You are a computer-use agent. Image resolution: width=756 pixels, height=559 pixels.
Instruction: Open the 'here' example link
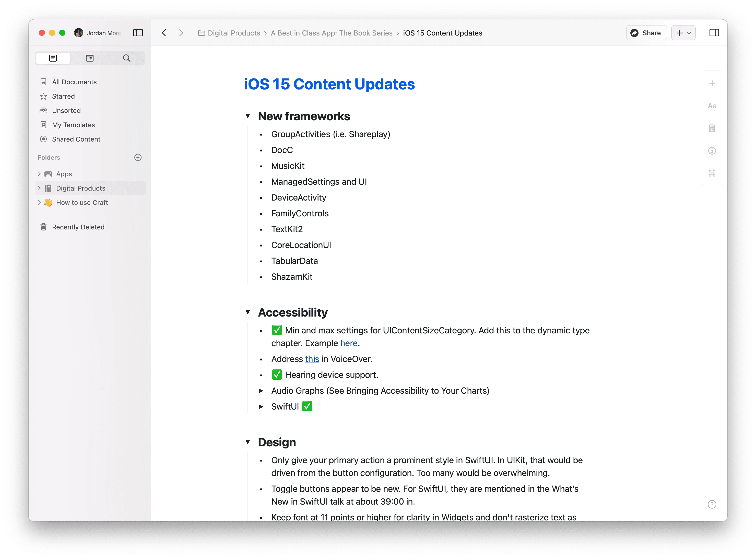(349, 343)
